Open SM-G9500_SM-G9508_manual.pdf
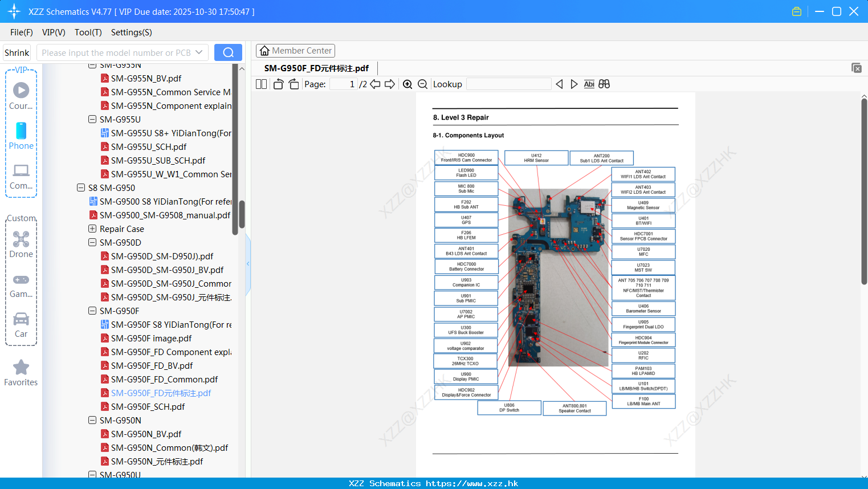This screenshot has height=489, width=868. pos(165,215)
